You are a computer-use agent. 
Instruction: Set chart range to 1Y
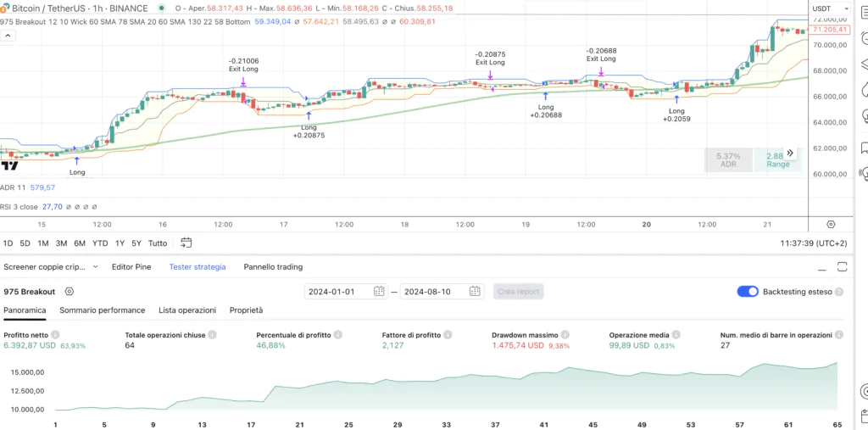coord(120,243)
